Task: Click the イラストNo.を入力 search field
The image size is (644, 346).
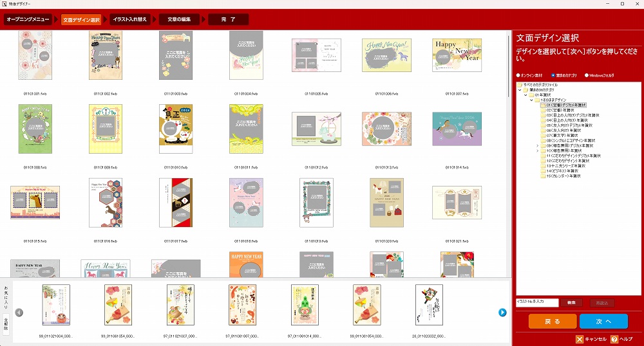Action: tap(536, 302)
